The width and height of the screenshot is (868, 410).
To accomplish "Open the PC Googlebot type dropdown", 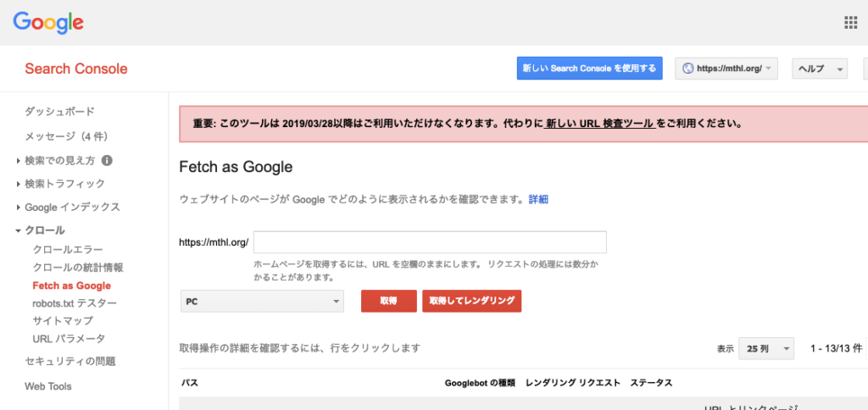I will click(262, 301).
